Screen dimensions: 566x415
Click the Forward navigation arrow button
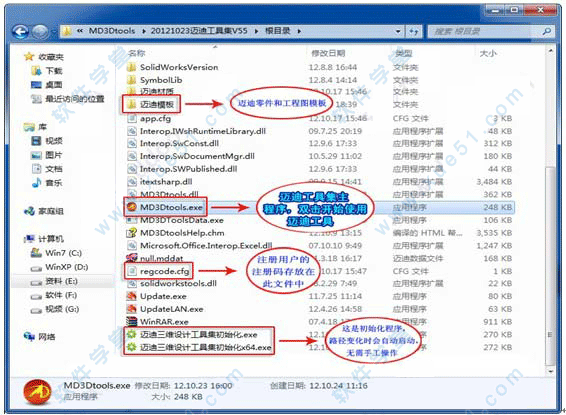[x=40, y=32]
